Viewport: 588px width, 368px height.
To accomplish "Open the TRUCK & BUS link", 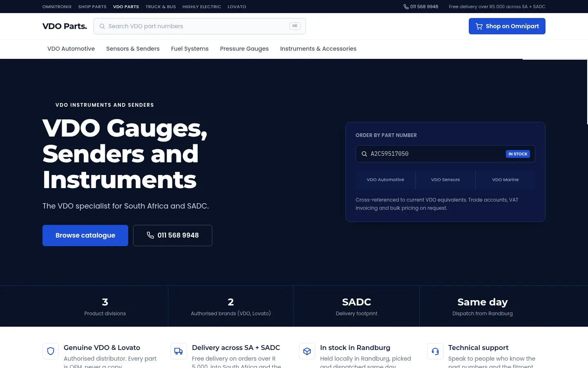I will point(160,7).
